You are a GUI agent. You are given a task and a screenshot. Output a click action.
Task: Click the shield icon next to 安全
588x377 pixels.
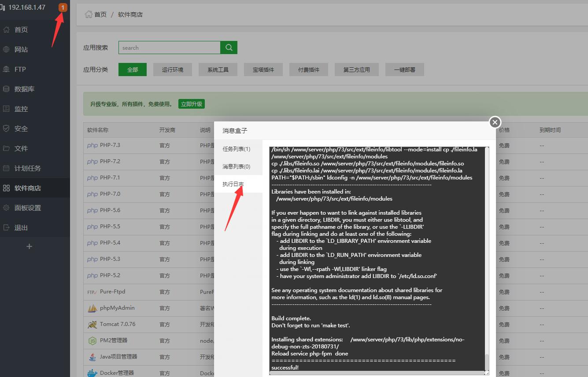pyautogui.click(x=6, y=129)
